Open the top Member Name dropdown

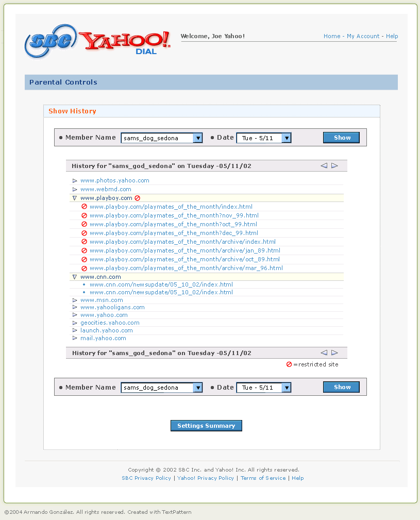coord(198,138)
